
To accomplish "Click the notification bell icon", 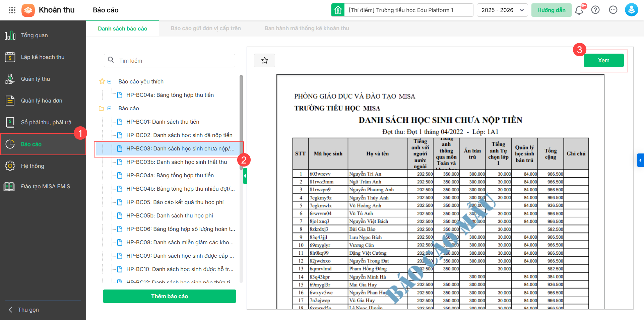I will tap(579, 10).
